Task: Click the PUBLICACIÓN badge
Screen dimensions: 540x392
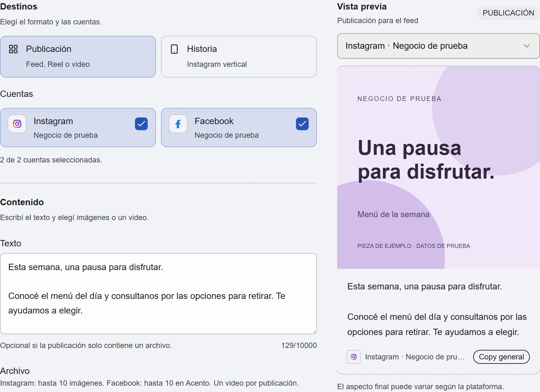Action: tap(508, 13)
